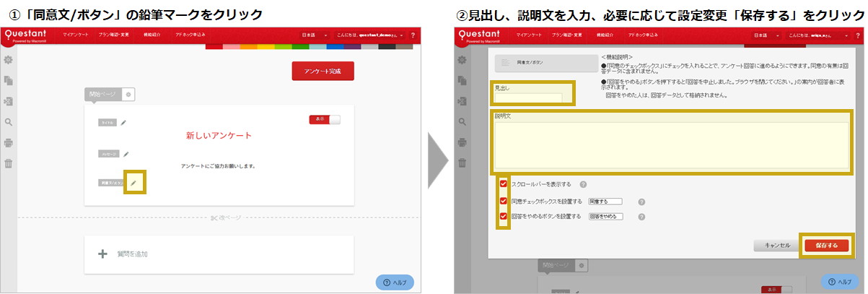
Task: Pick yellow theme color swatch
Action: (x=266, y=47)
